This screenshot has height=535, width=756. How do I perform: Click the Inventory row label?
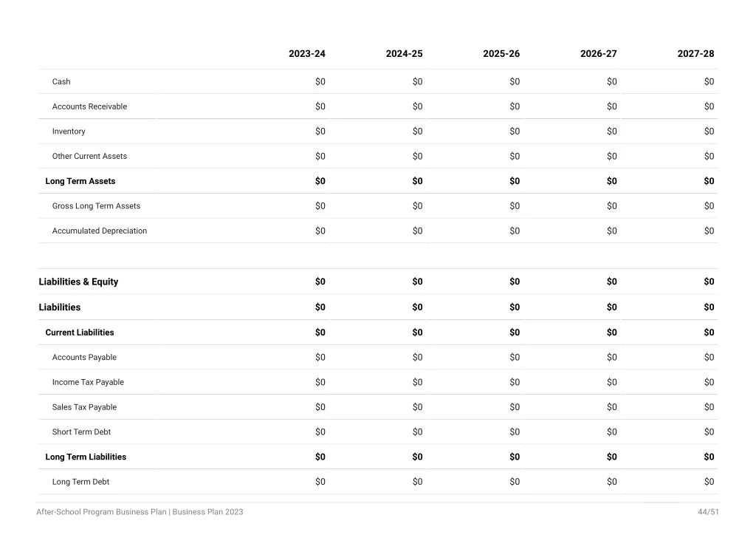click(x=69, y=132)
